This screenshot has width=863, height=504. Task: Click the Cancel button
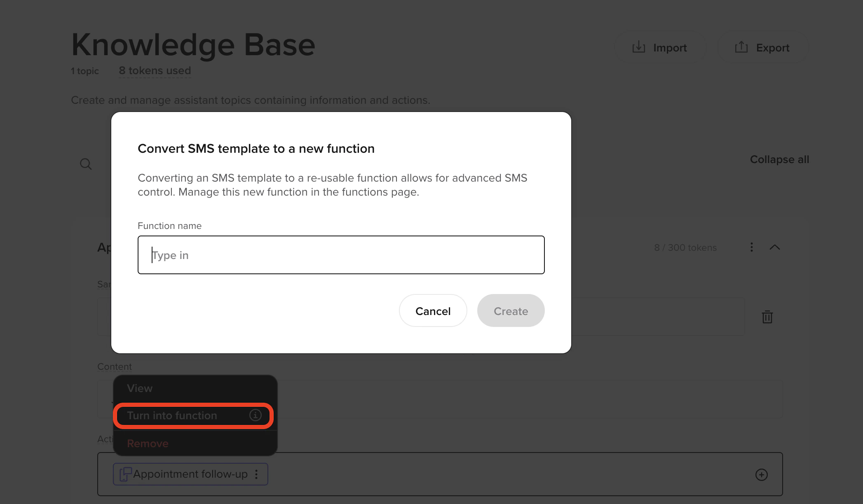tap(433, 311)
